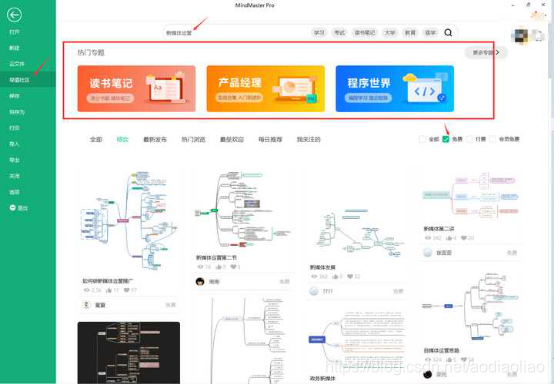Click the thumbs-up icon on 新媒体第二讲 card

tap(449, 238)
